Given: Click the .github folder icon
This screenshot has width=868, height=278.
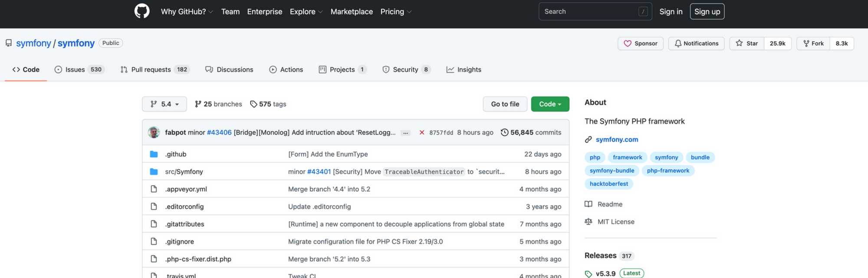Looking at the screenshot, I should pyautogui.click(x=154, y=154).
